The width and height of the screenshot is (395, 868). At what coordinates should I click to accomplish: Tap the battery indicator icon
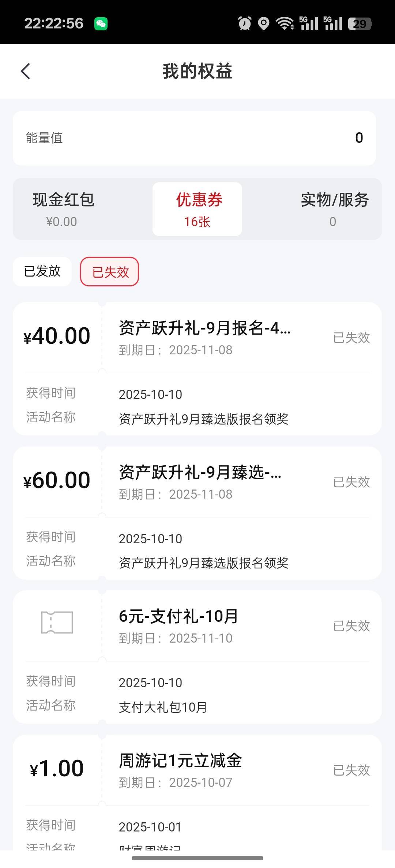[x=360, y=24]
